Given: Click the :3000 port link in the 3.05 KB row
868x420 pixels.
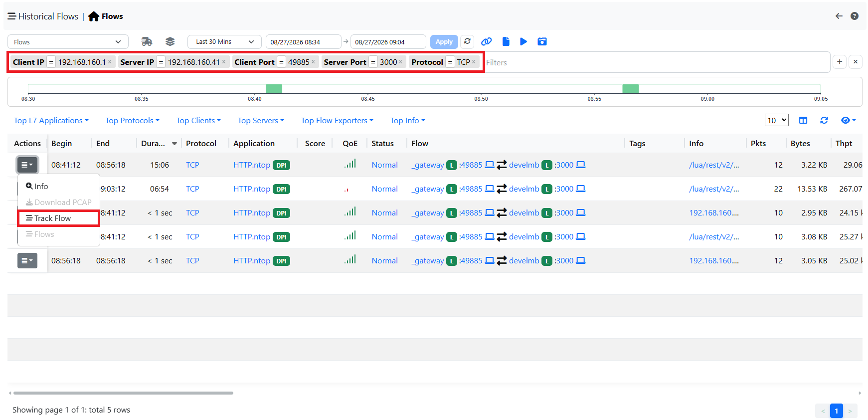Looking at the screenshot, I should coord(564,260).
